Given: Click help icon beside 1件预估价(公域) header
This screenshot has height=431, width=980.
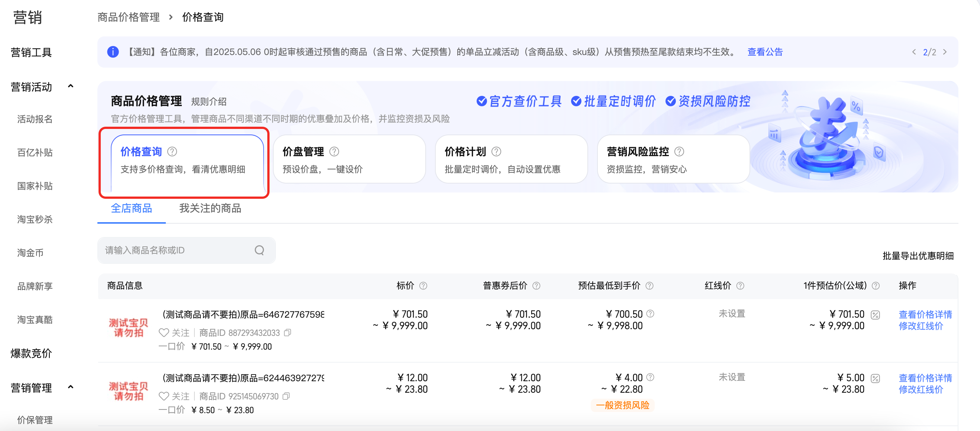Looking at the screenshot, I should point(876,286).
